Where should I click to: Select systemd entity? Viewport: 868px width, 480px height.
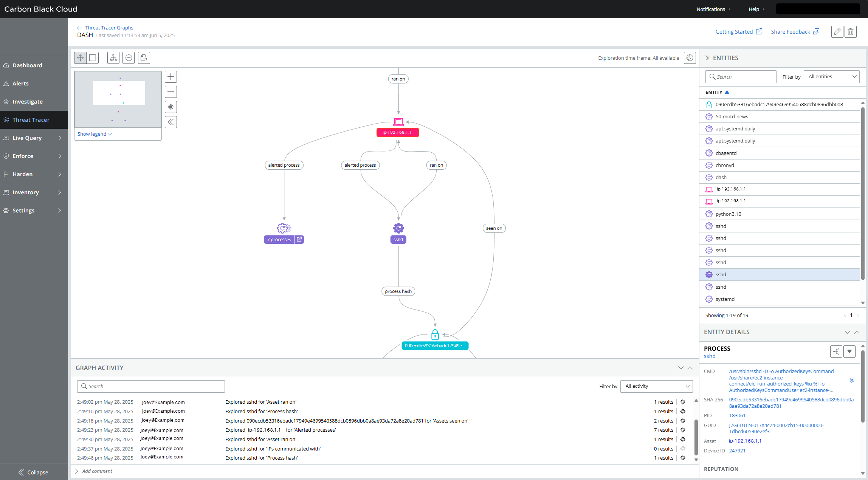(x=780, y=299)
